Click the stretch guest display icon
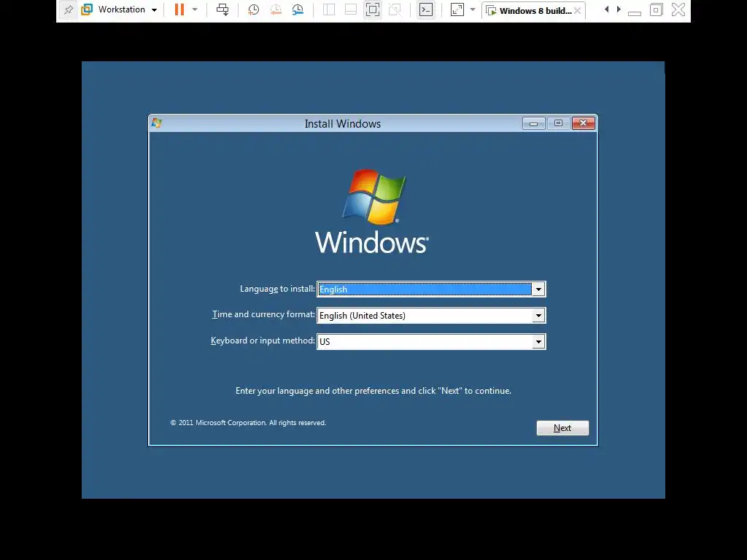The image size is (747, 560). 457,9
